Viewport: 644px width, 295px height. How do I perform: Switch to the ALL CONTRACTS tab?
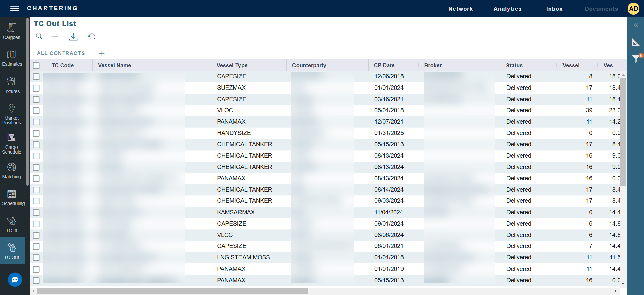[61, 53]
